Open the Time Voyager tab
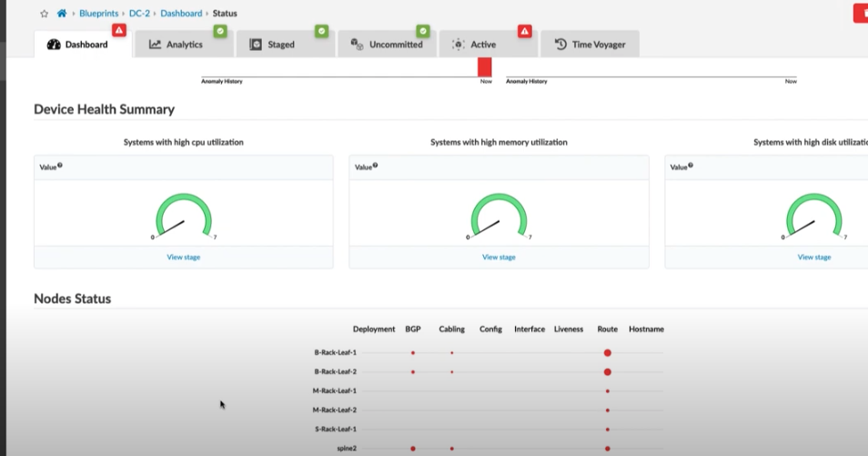 (x=590, y=45)
